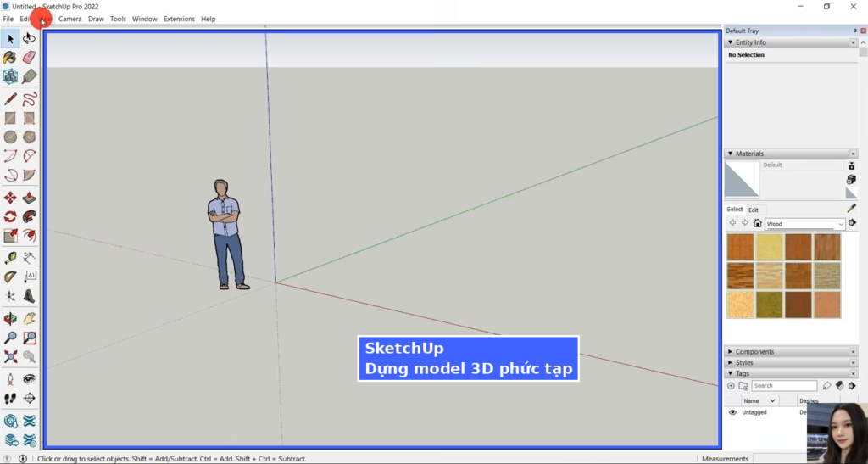Expand the Styles panel
868x464 pixels.
tap(730, 363)
